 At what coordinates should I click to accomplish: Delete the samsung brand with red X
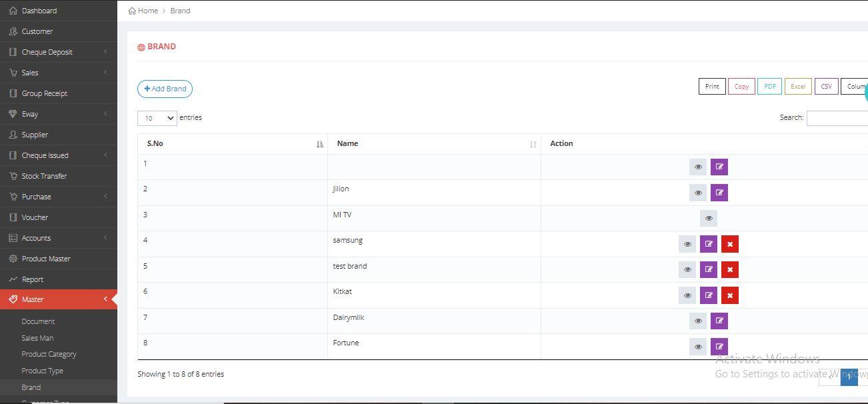729,244
